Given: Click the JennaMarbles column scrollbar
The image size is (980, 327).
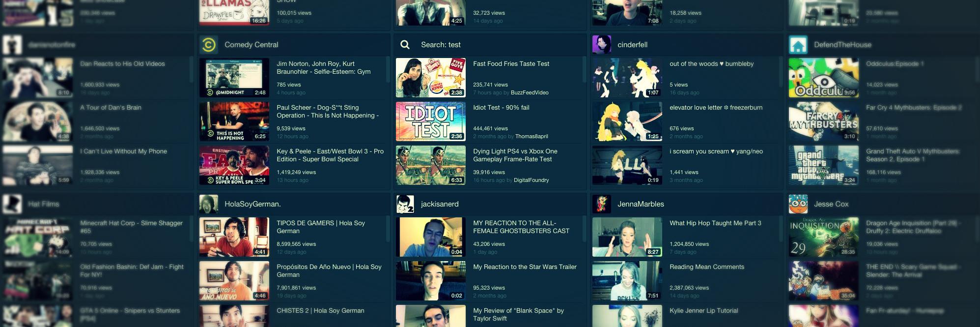Looking at the screenshot, I should tap(781, 229).
